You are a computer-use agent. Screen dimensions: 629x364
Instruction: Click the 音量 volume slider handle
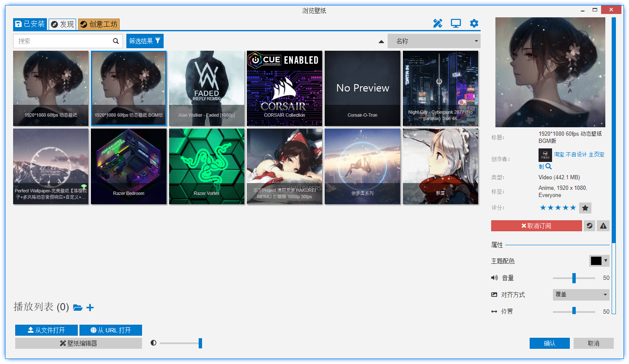click(x=574, y=278)
